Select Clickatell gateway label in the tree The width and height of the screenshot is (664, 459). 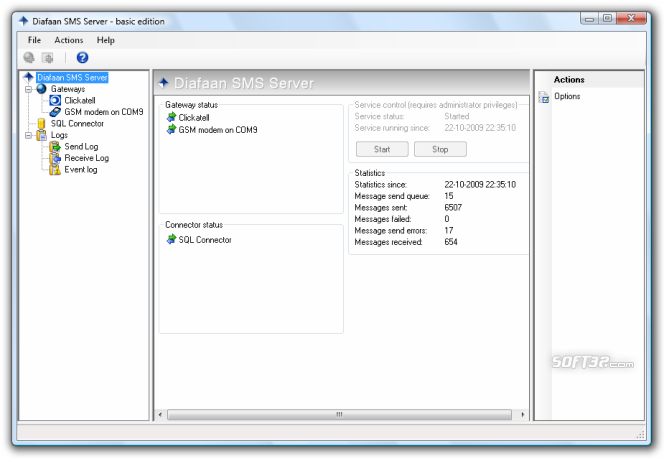[80, 100]
